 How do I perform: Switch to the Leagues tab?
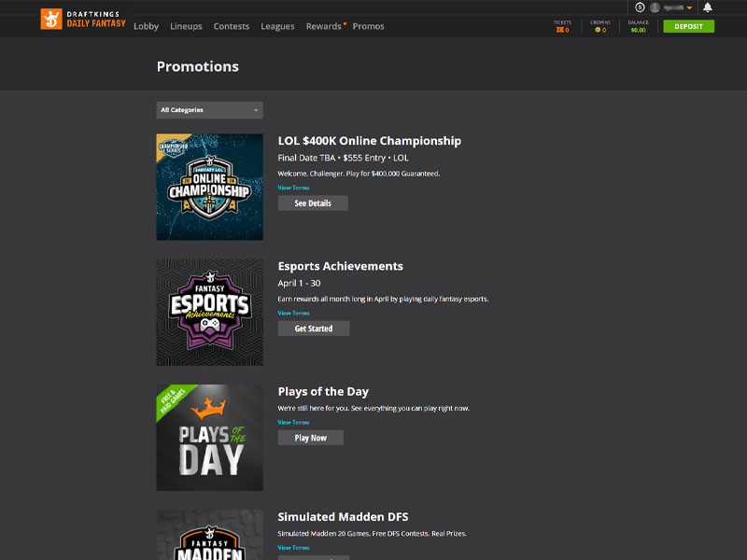[277, 26]
